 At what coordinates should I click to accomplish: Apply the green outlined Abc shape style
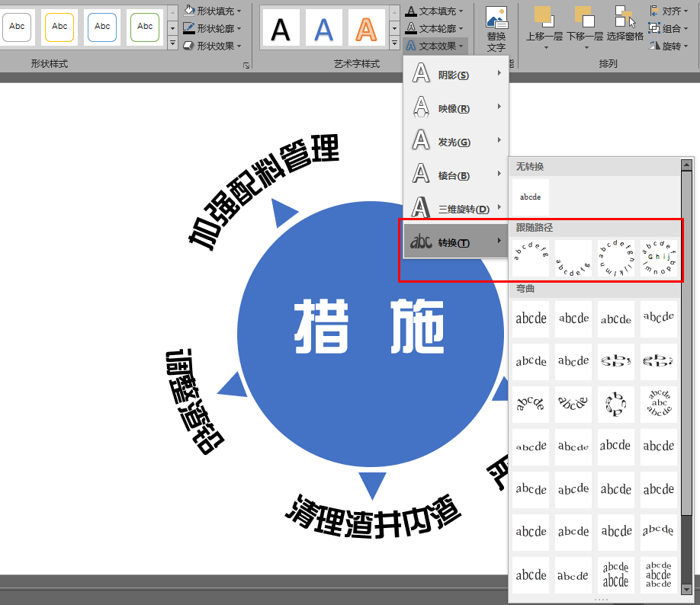point(145,27)
